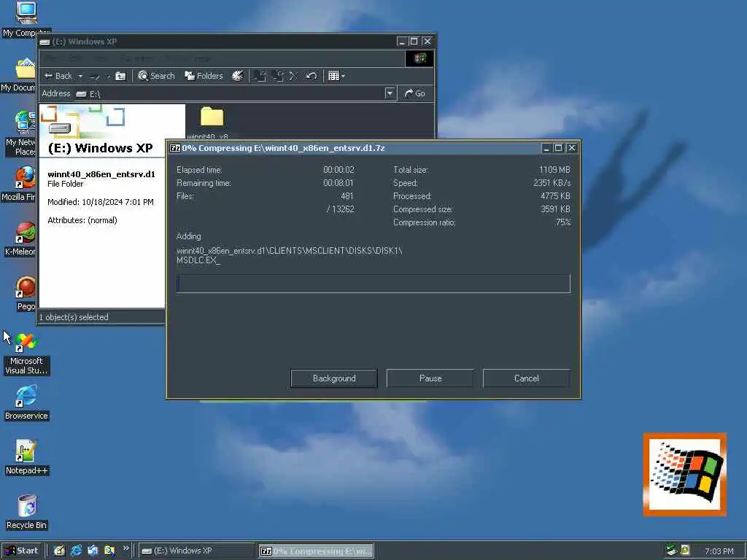This screenshot has height=560, width=747.
Task: Click the Explorer window drive icon in title bar
Action: pyautogui.click(x=44, y=42)
